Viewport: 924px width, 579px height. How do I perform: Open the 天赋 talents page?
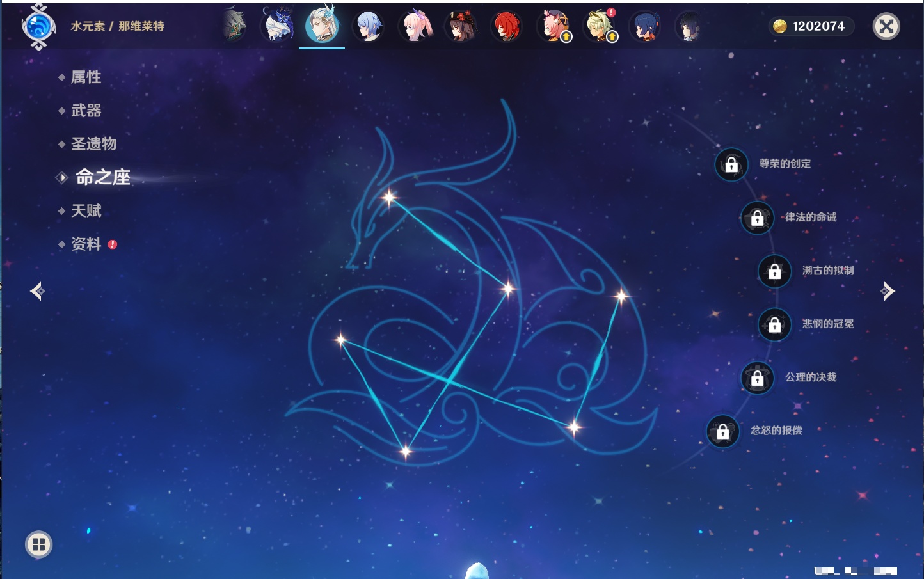click(x=86, y=210)
